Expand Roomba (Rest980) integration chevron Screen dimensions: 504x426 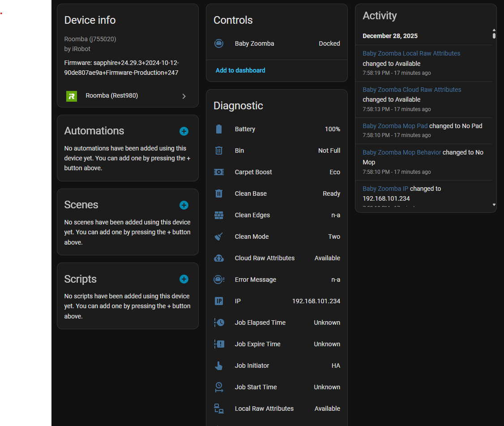(184, 96)
